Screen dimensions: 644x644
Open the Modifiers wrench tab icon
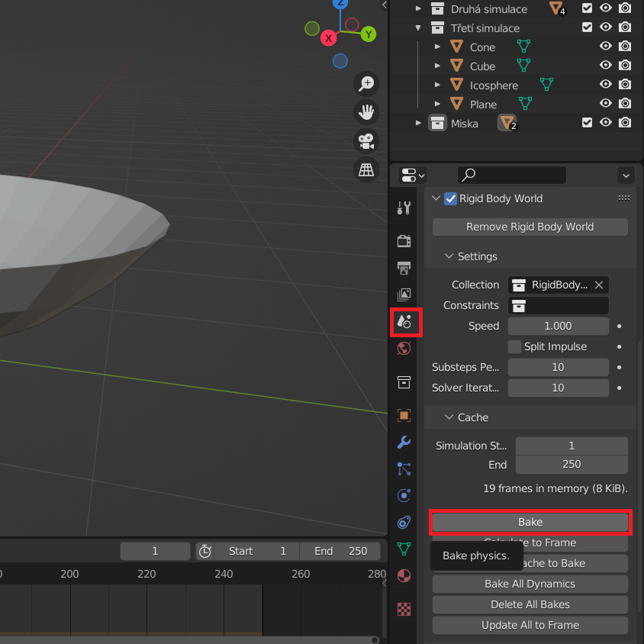(404, 443)
